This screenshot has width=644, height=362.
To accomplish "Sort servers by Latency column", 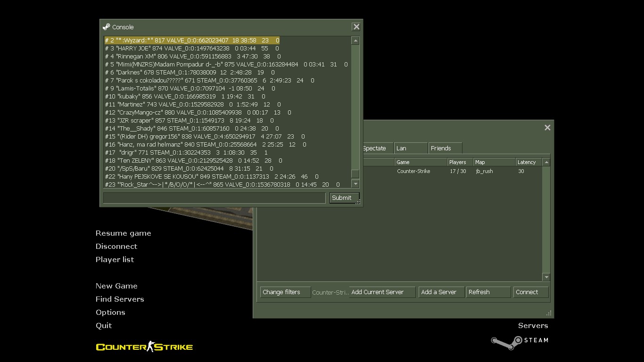I will [529, 162].
